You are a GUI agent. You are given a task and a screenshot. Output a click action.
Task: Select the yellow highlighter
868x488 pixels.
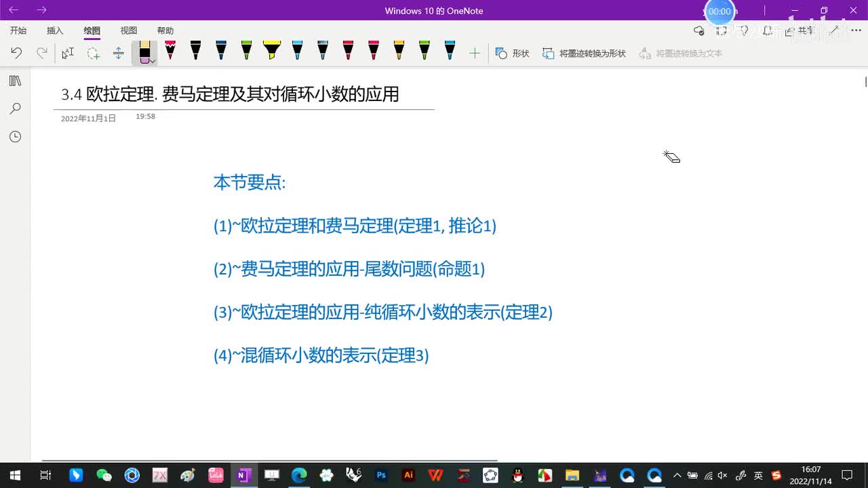tap(272, 51)
